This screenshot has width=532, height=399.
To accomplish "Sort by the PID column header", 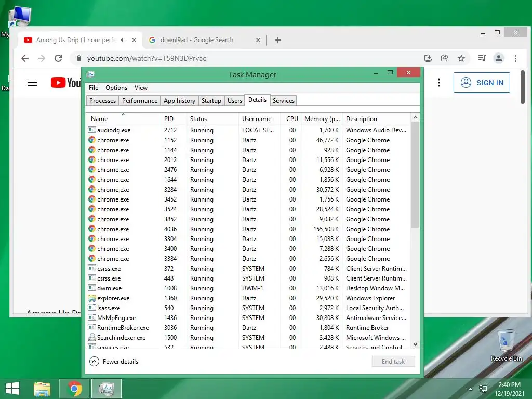I will [x=174, y=119].
